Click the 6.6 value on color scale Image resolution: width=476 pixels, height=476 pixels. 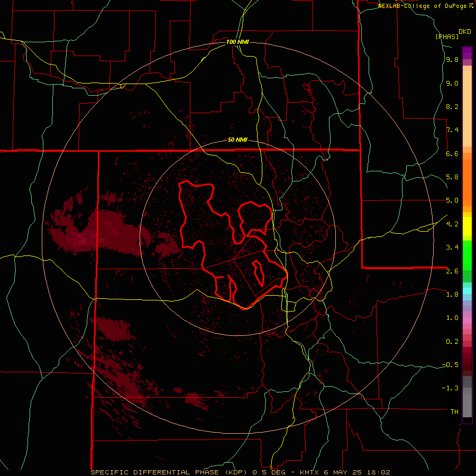pyautogui.click(x=452, y=153)
